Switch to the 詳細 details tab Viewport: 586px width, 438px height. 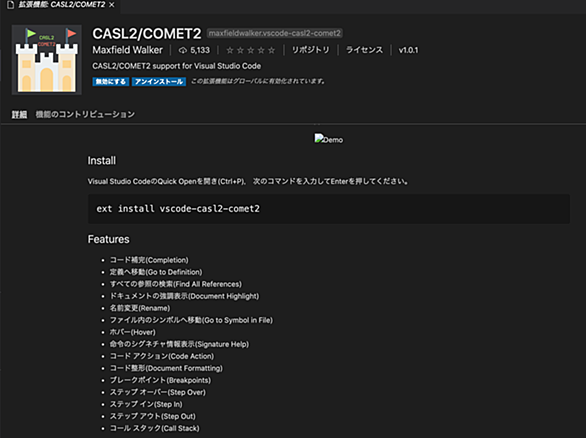click(19, 114)
